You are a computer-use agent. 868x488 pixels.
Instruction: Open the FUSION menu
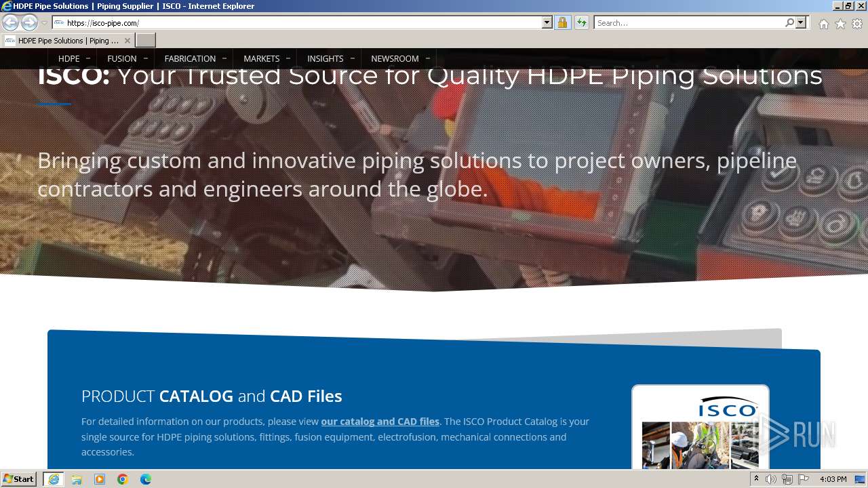point(122,58)
